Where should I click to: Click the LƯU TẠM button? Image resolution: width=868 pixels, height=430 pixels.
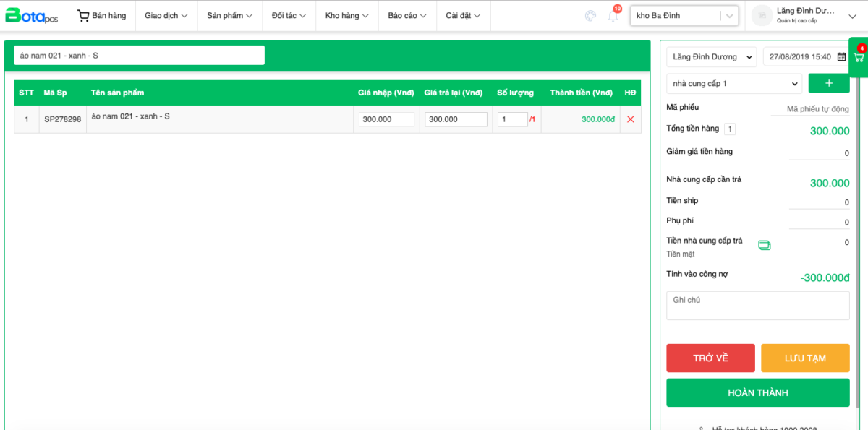[x=805, y=358]
